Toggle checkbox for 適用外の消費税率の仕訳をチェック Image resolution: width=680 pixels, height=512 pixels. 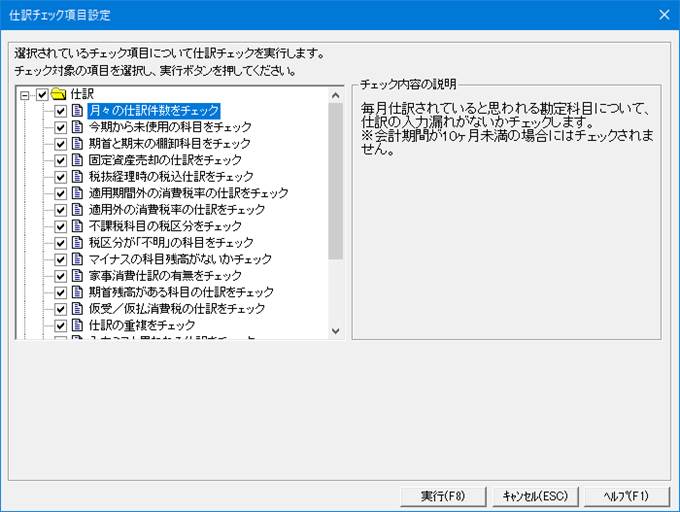[x=60, y=210]
